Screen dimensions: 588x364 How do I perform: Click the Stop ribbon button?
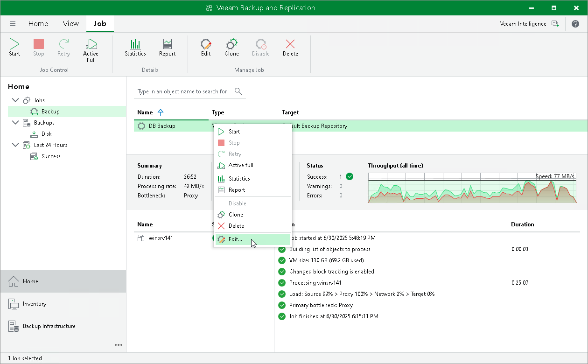(x=39, y=48)
